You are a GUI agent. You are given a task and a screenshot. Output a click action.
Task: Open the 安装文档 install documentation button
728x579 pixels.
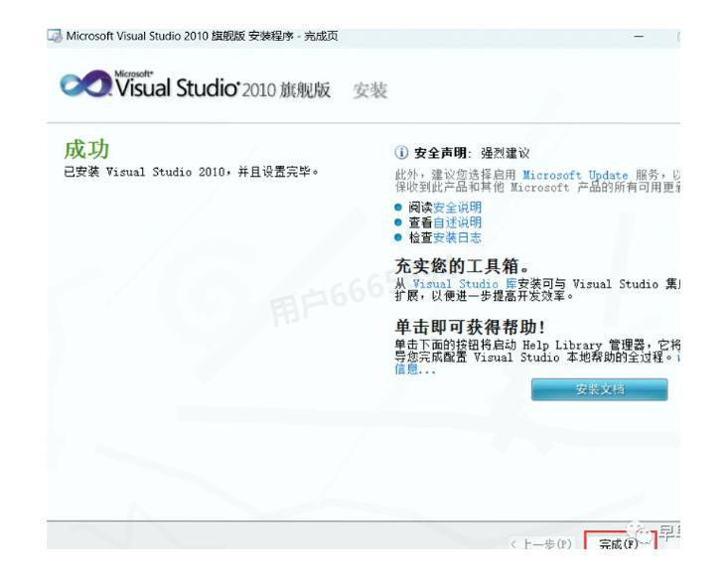coord(599,389)
